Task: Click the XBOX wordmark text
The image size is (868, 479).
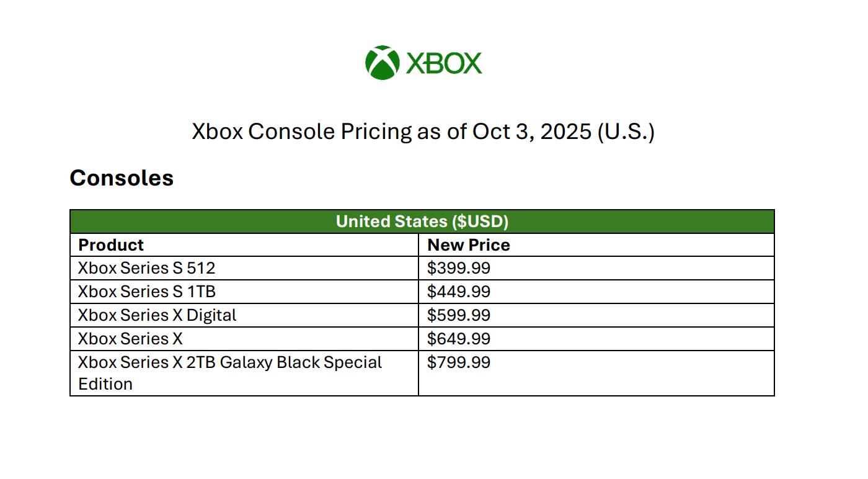Action: 444,63
